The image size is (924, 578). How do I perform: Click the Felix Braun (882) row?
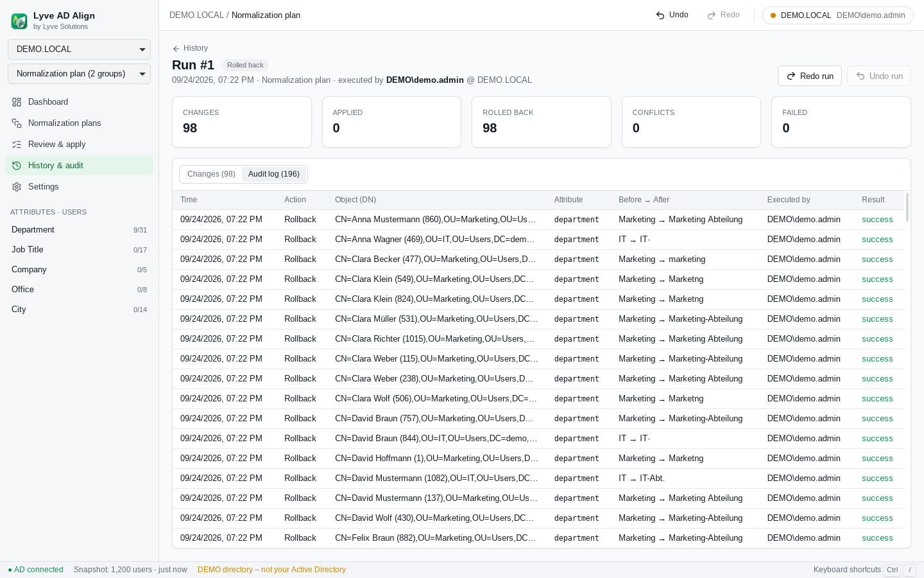[x=538, y=538]
